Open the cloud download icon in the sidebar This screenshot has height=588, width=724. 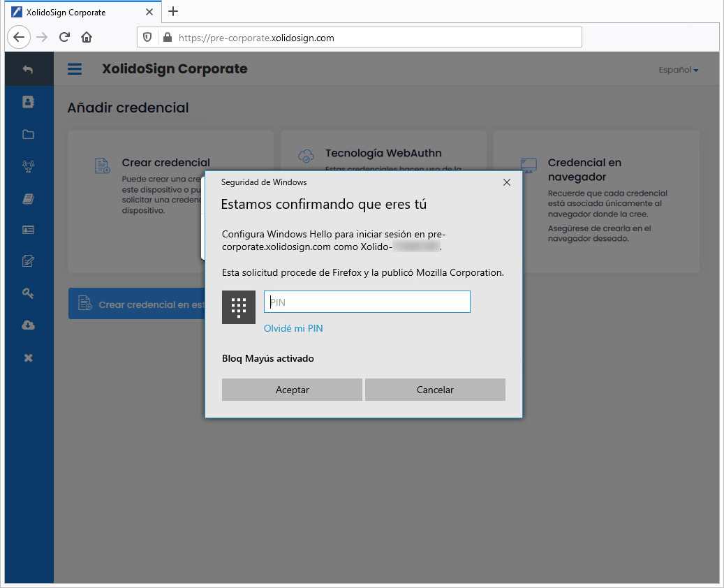pyautogui.click(x=28, y=325)
